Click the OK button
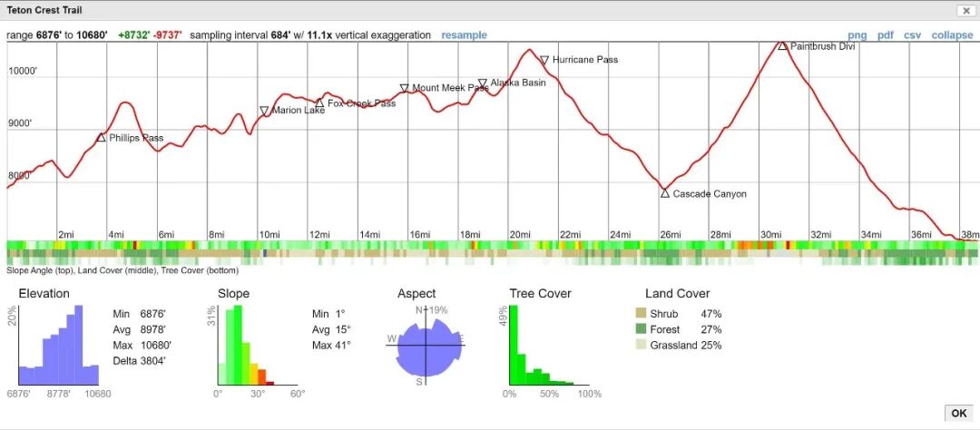This screenshot has height=430, width=980. [x=959, y=413]
